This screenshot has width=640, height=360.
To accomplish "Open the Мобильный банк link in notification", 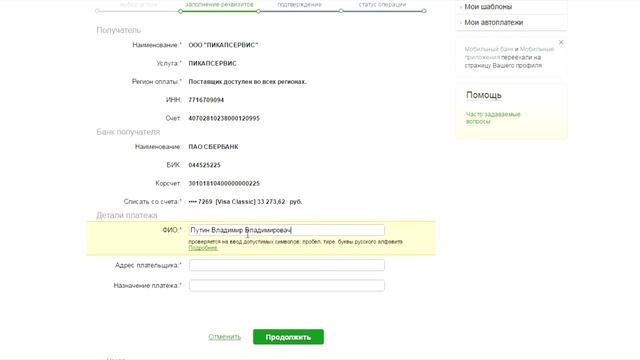I will pos(489,49).
